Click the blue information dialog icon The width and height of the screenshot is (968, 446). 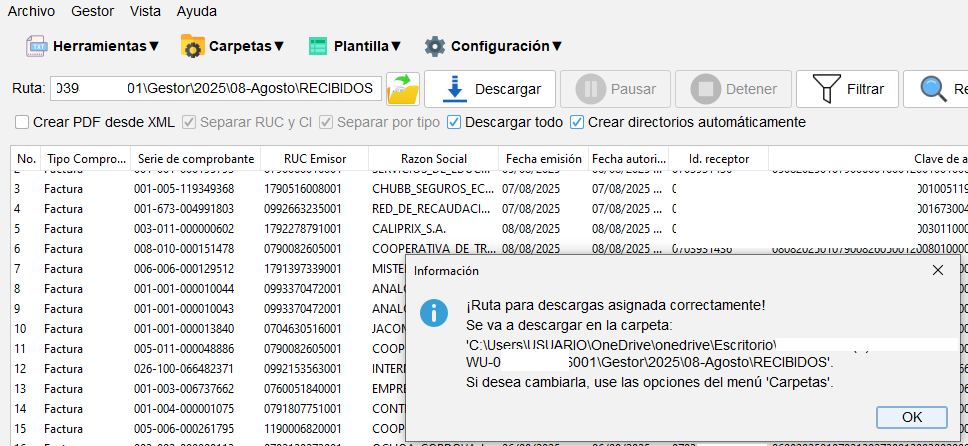click(433, 312)
